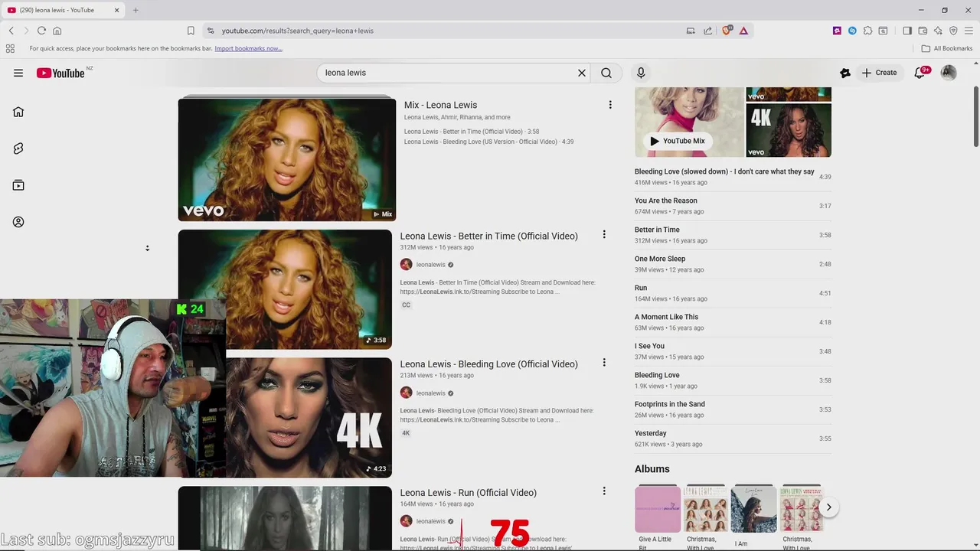Play You Are the Reason song

pos(733,206)
